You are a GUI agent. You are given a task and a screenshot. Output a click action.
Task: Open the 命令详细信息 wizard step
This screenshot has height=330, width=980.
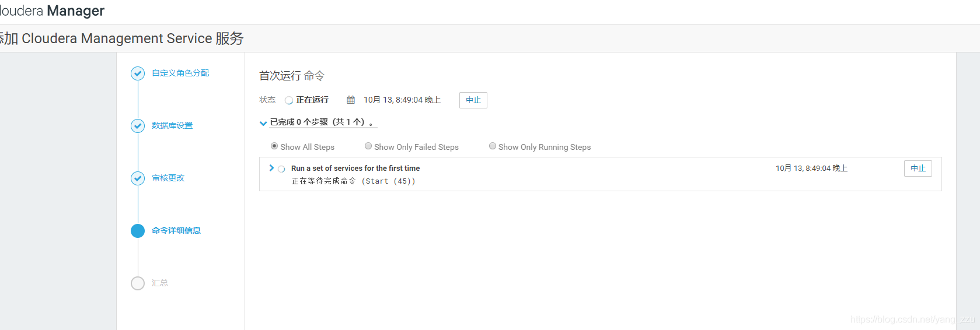(176, 230)
